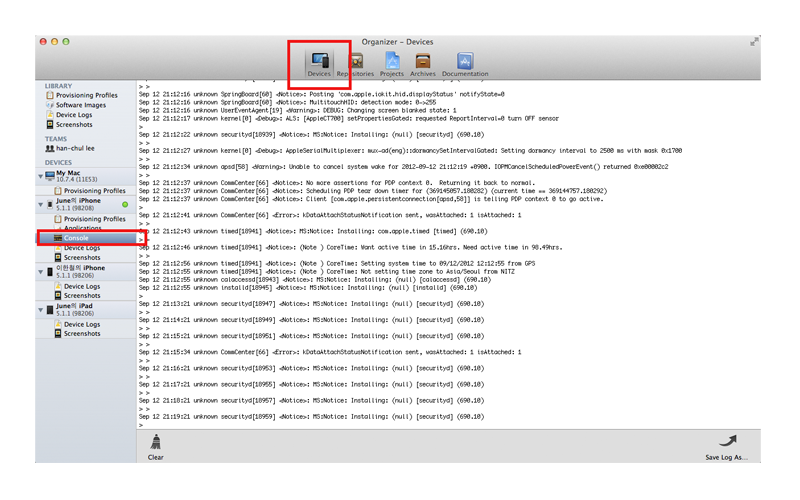Select Provisioning Profiles under LIBRARY

coord(86,95)
